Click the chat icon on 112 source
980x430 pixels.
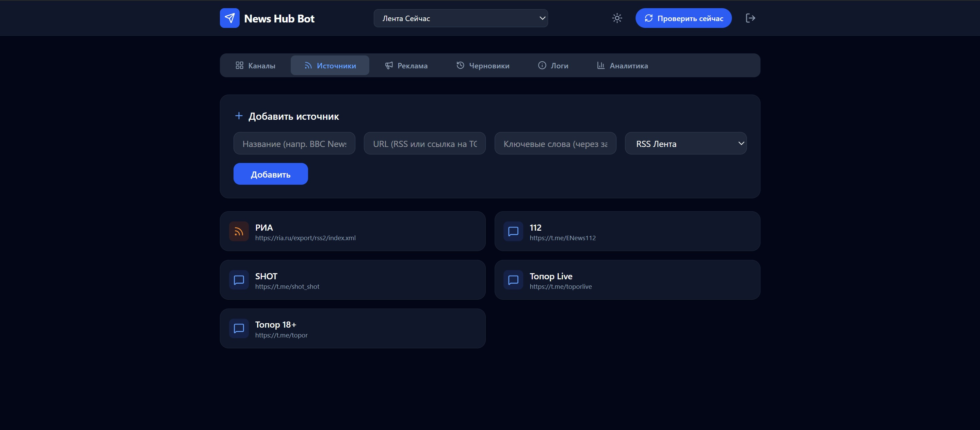(513, 231)
